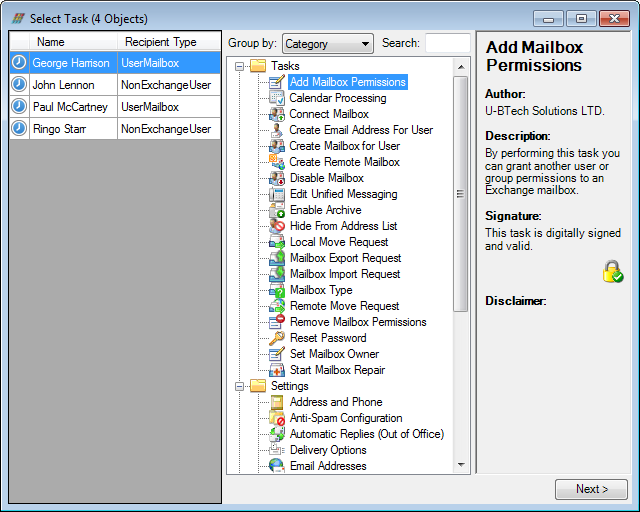This screenshot has width=640, height=512.
Task: Maximize the Select Task window
Action: coord(581,18)
